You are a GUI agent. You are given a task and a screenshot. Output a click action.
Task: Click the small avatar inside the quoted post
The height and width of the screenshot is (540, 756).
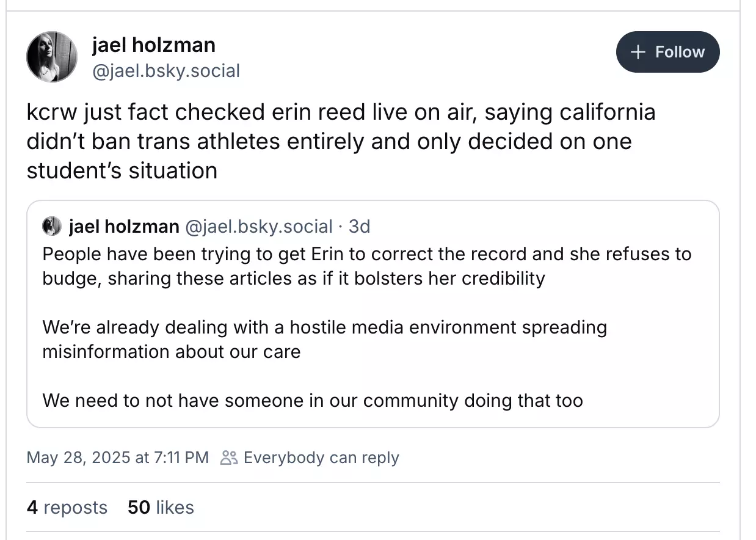51,227
